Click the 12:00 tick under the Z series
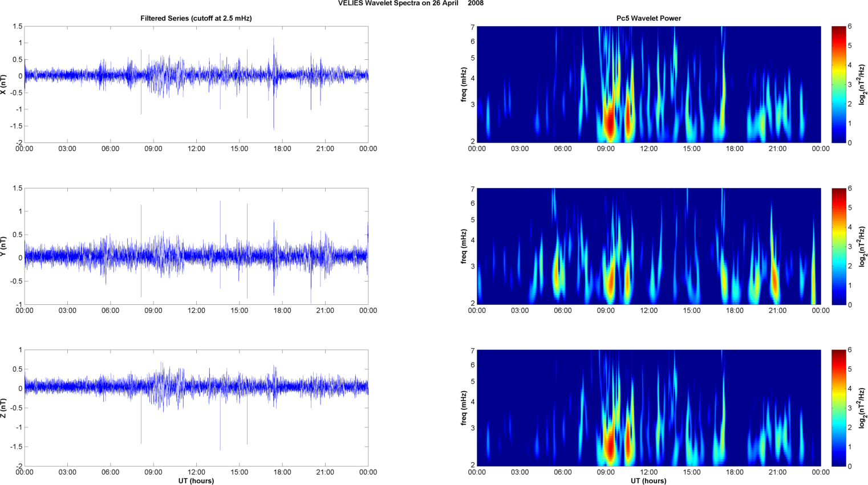 tap(196, 472)
